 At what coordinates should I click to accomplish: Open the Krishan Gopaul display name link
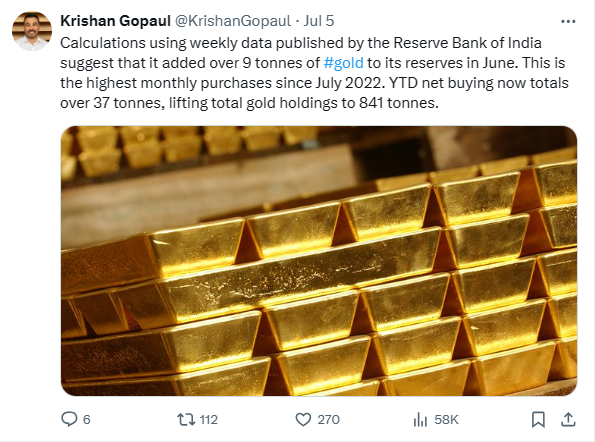pyautogui.click(x=115, y=21)
